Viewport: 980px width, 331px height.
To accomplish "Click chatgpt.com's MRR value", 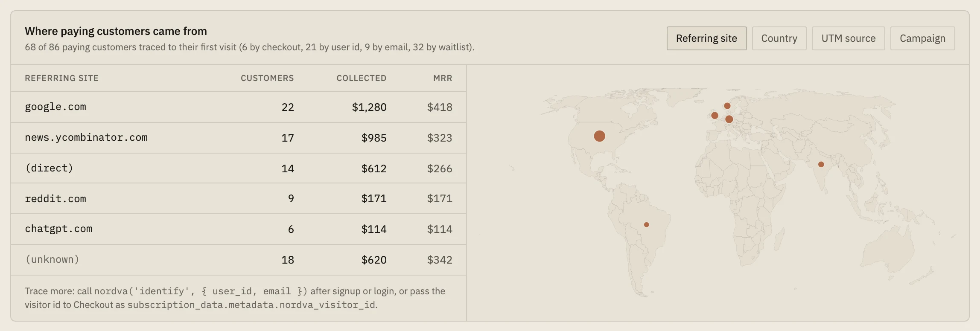I will pyautogui.click(x=440, y=229).
